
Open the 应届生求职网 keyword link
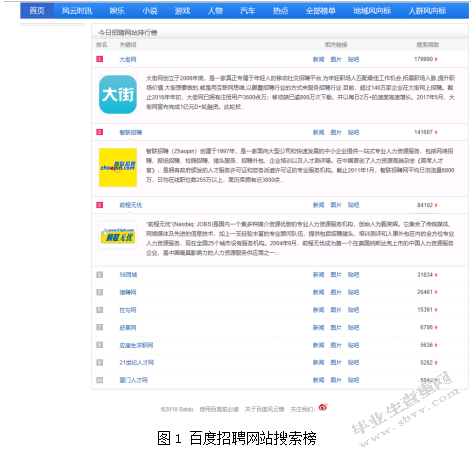pyautogui.click(x=136, y=345)
